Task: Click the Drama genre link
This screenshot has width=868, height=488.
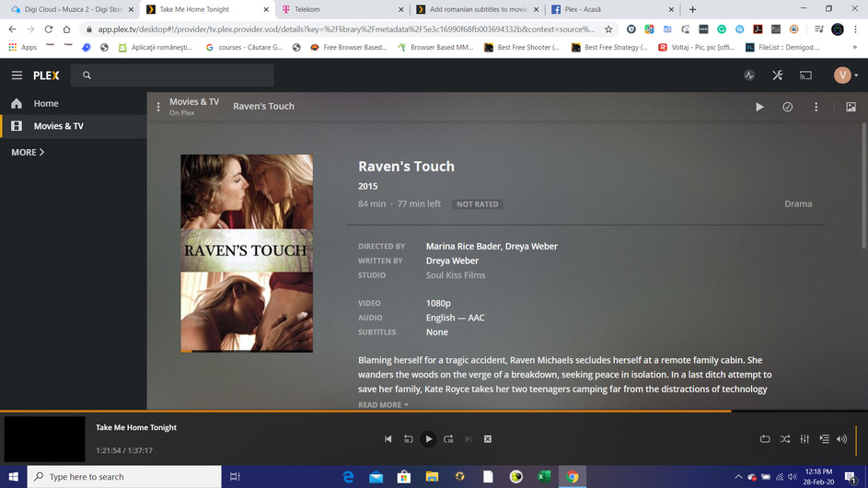Action: click(798, 203)
